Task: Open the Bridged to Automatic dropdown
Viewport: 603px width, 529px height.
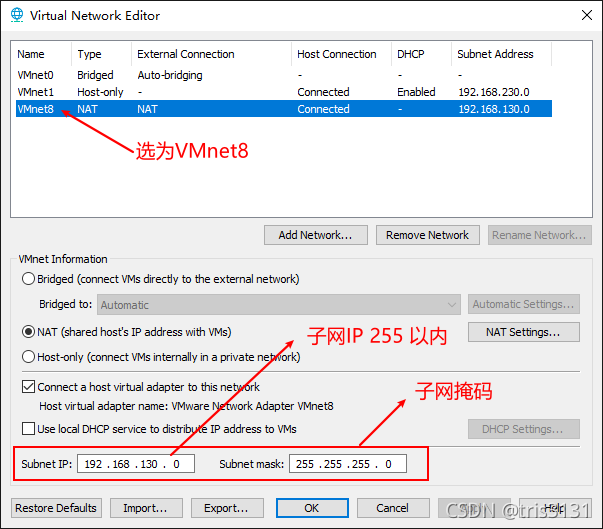Action: tap(279, 305)
